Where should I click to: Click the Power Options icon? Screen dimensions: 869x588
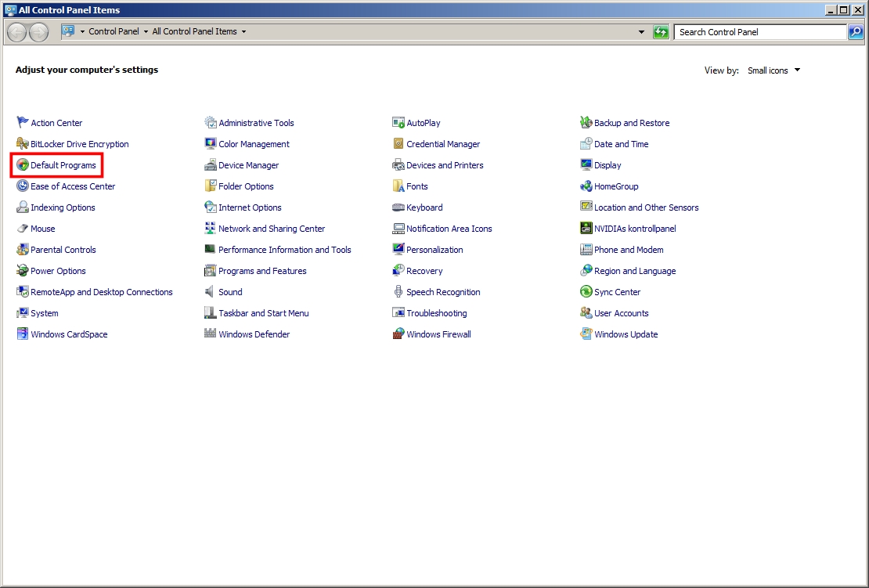(22, 270)
